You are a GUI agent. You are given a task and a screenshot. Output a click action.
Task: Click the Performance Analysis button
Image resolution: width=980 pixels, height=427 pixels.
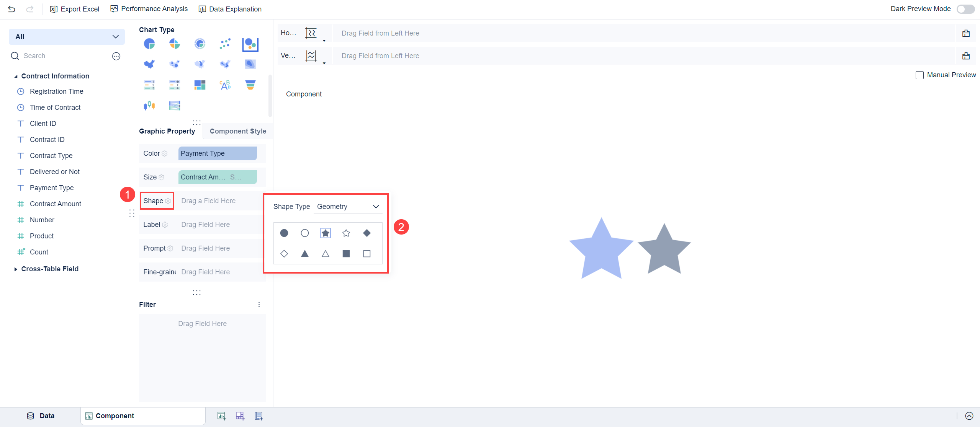(149, 9)
